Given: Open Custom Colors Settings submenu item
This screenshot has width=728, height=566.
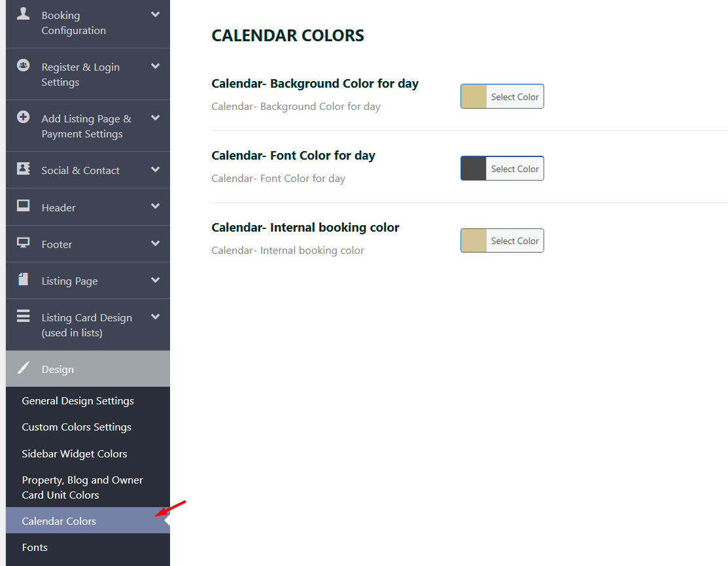Looking at the screenshot, I should point(77,427).
